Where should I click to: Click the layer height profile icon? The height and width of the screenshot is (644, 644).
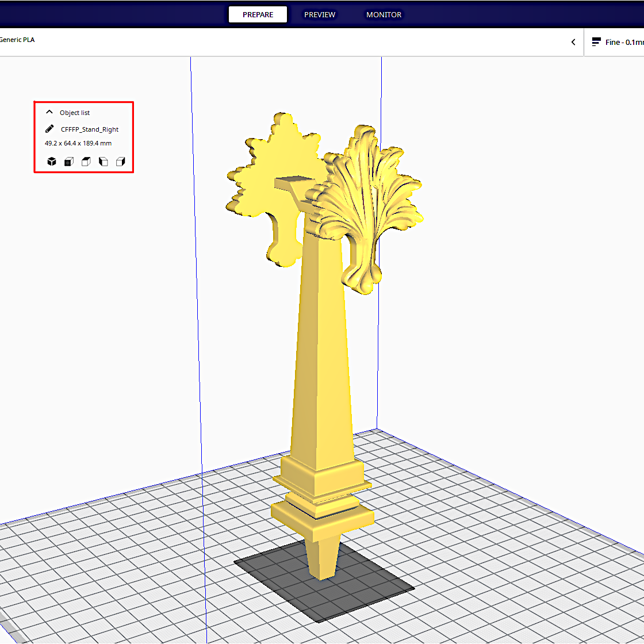tap(596, 42)
